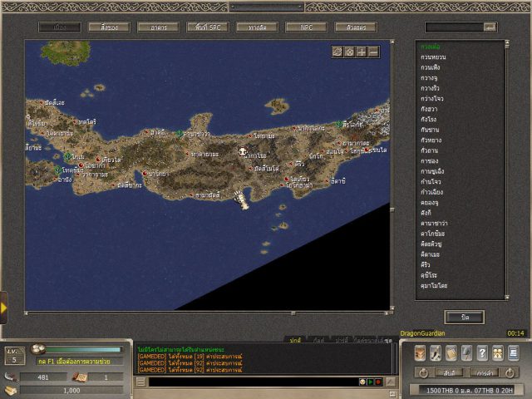Open the help question mark icon
Viewport: 532px width, 399px height.
482,352
